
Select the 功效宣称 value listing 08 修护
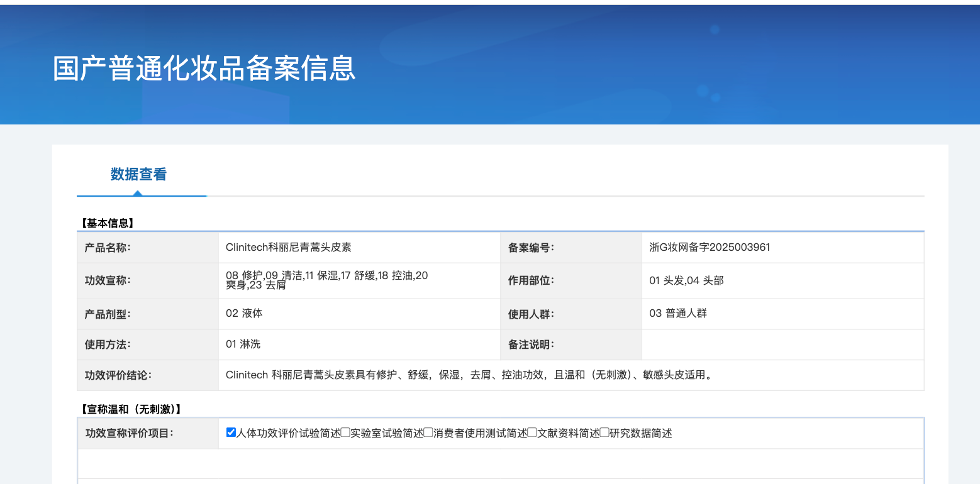click(x=327, y=280)
